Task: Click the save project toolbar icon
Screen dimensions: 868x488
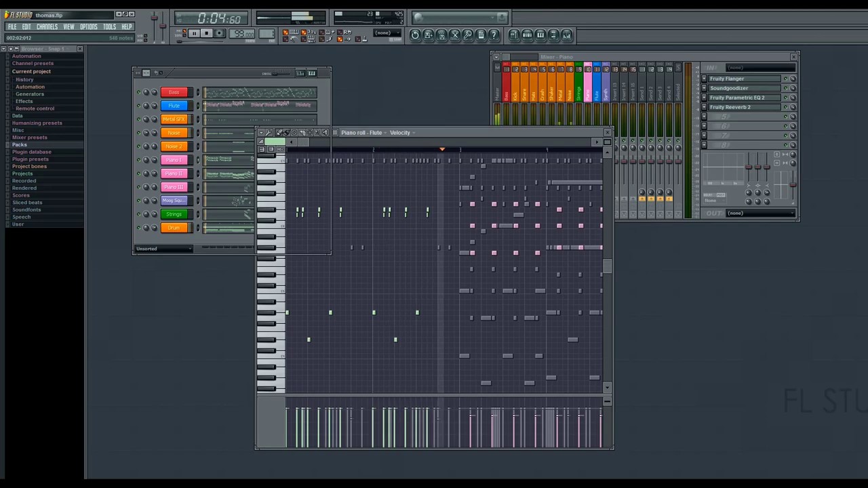Action: pyautogui.click(x=441, y=35)
